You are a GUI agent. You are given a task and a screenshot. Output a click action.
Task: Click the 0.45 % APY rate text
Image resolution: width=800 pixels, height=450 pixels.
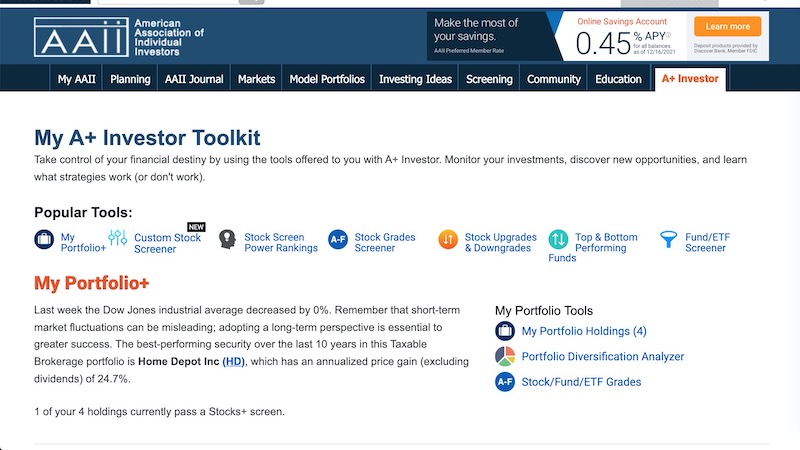(622, 43)
